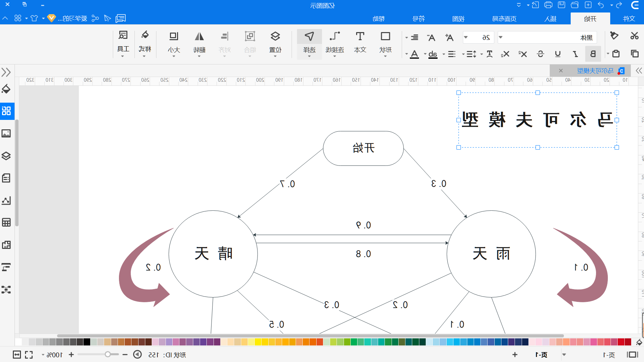The width and height of the screenshot is (644, 362).
Task: Open the chart panel in the sidebar
Action: coord(6,201)
